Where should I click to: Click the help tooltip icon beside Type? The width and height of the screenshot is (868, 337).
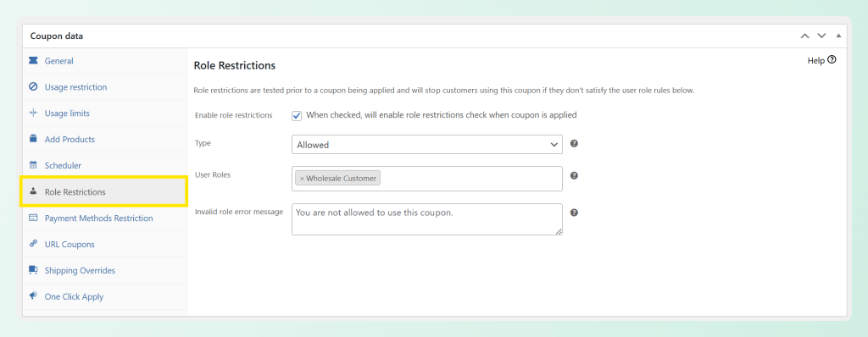[x=574, y=143]
